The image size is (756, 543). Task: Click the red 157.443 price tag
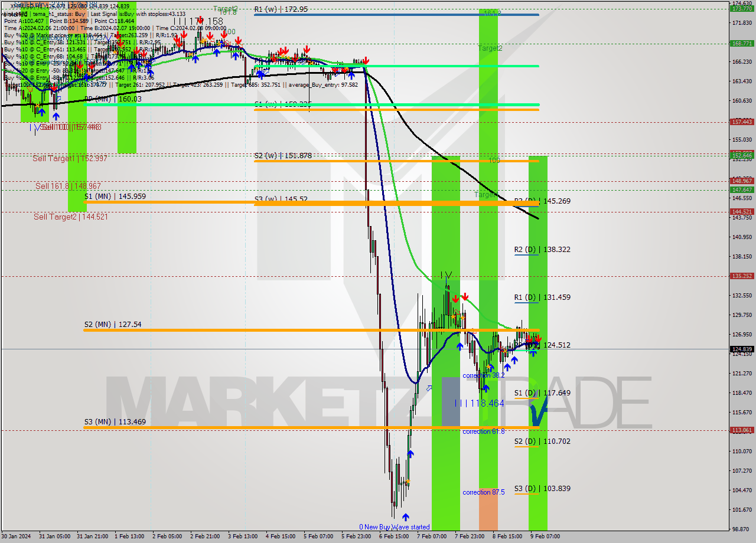[x=742, y=122]
